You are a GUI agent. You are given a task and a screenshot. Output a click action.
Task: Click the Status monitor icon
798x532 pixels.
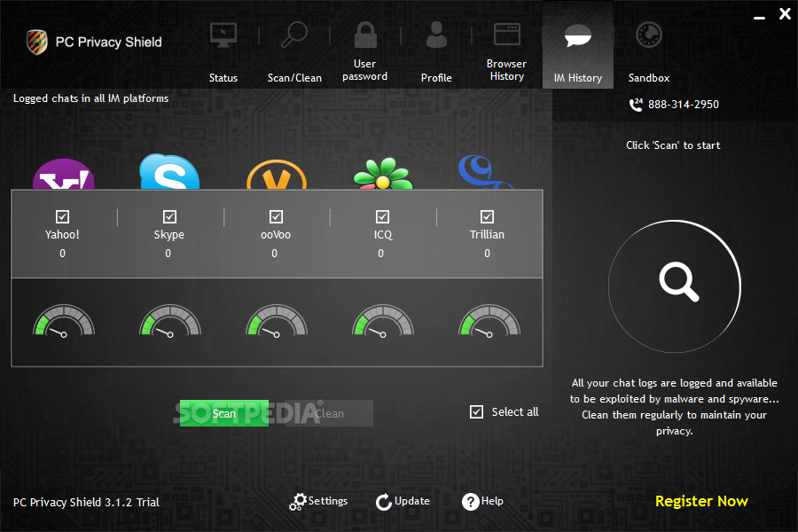(223, 35)
